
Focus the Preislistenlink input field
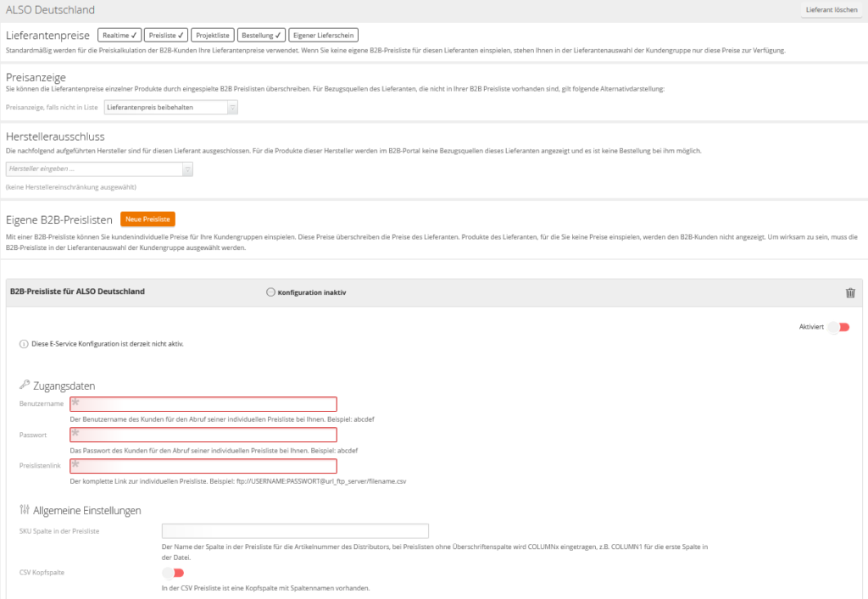[x=203, y=466]
